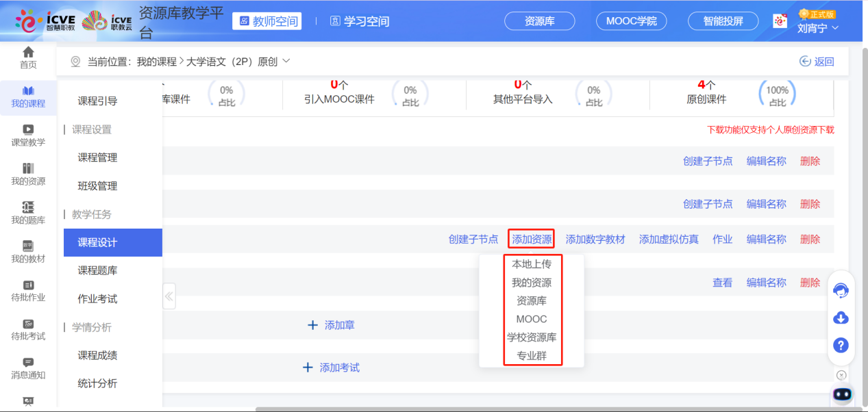
Task: Click the horizontal scrollbar at the bottom
Action: pyautogui.click(x=548, y=409)
